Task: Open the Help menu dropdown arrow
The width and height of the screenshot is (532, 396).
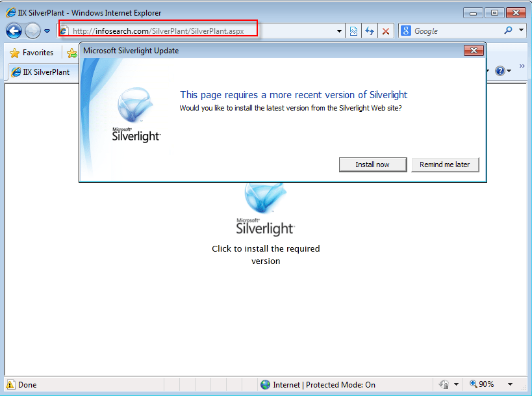Action: 509,71
